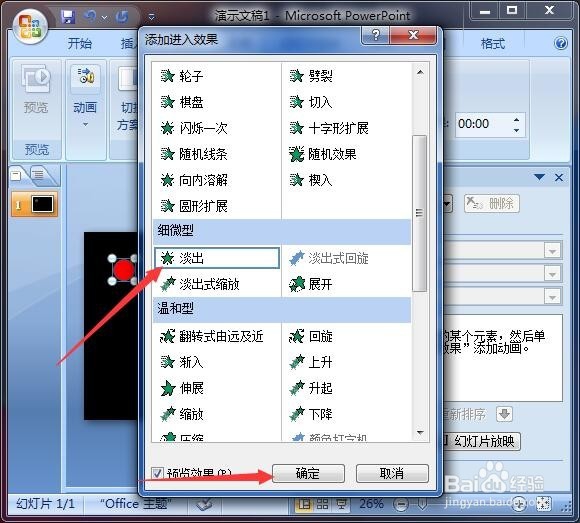Click the 00:00 time input field
The width and height of the screenshot is (580, 523).
click(x=482, y=125)
